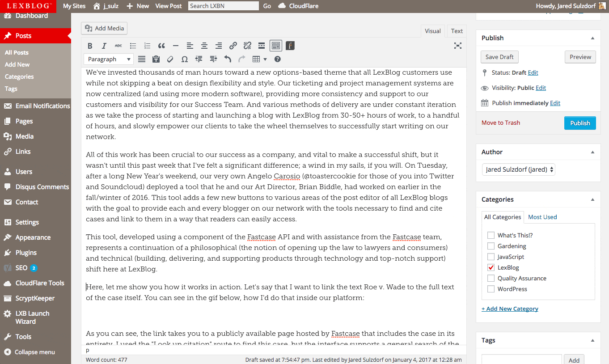Viewport: 609px width, 364px height.
Task: Click the Add Media button
Action: (104, 28)
